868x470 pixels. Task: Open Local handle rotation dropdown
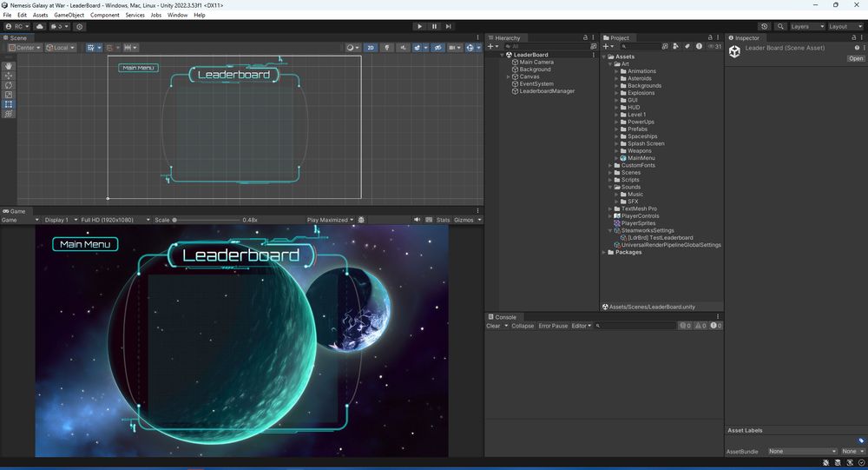coord(60,48)
